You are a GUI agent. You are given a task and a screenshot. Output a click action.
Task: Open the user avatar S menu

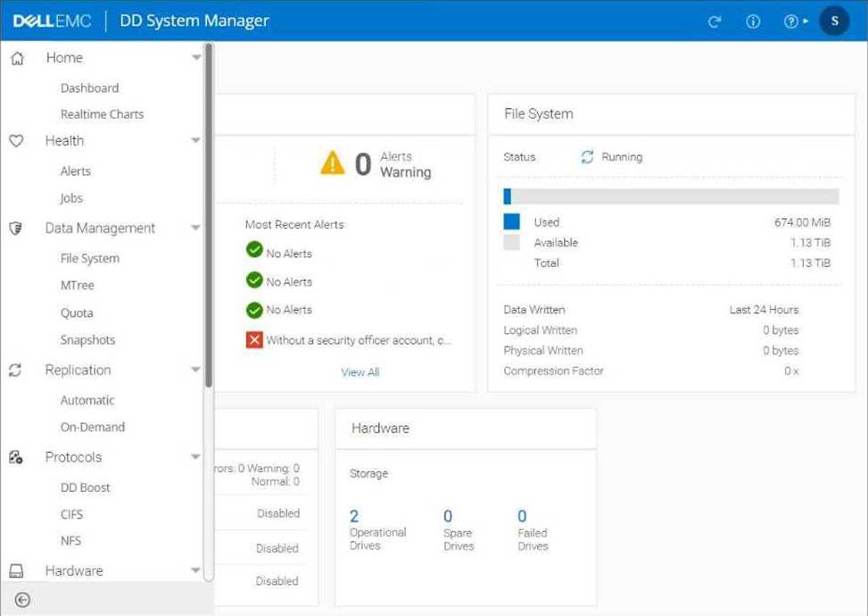(x=835, y=21)
